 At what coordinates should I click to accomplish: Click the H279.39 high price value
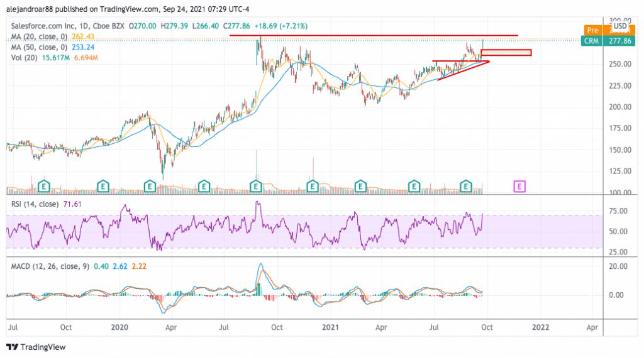(x=174, y=26)
